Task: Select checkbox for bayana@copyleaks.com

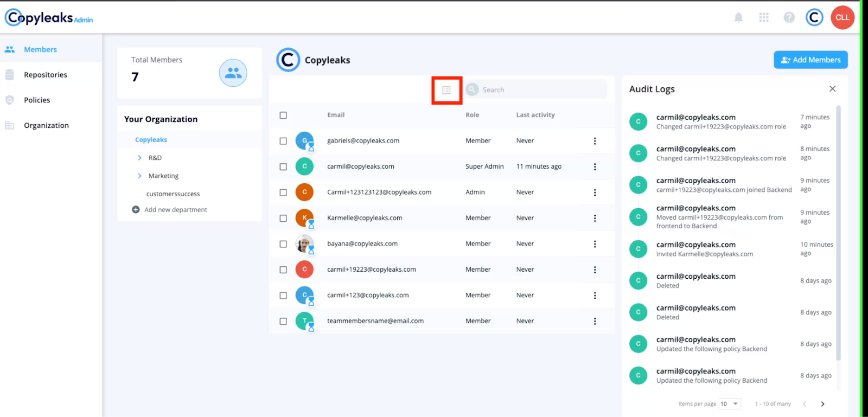Action: click(x=283, y=244)
